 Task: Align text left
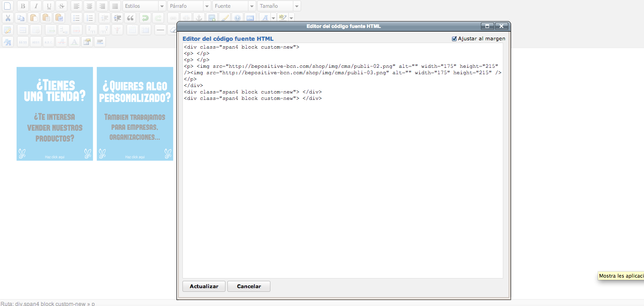click(77, 6)
